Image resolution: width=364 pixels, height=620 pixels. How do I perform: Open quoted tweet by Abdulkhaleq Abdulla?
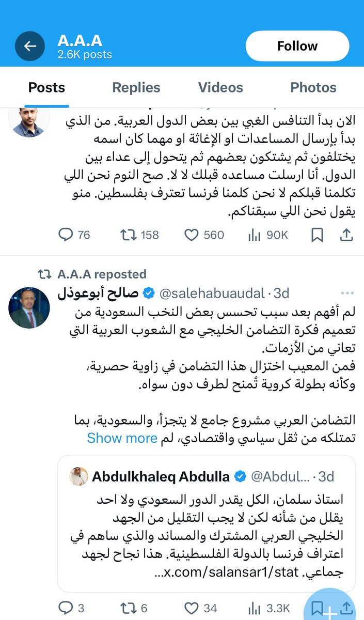click(x=207, y=523)
